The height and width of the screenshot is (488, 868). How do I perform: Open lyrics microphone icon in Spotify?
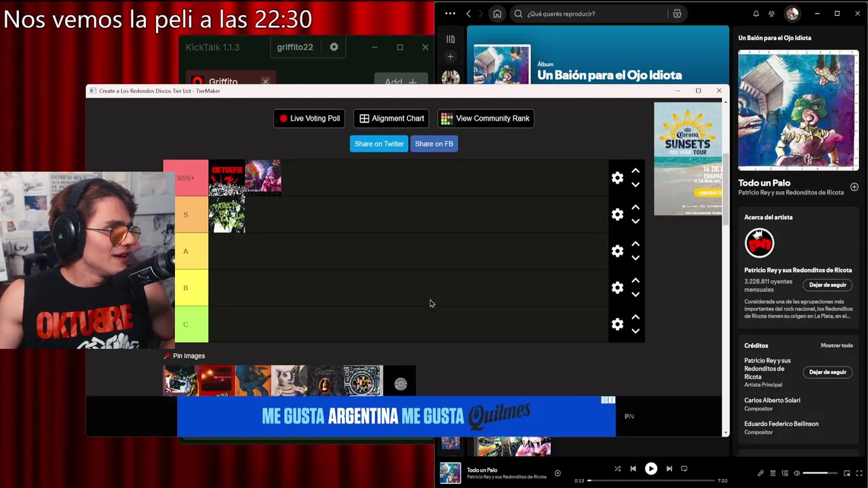pos(760,473)
